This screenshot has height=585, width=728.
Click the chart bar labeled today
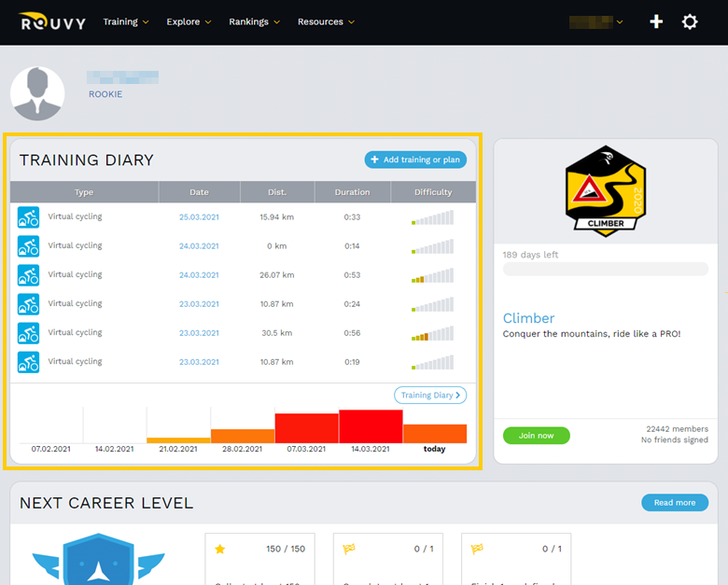click(435, 434)
